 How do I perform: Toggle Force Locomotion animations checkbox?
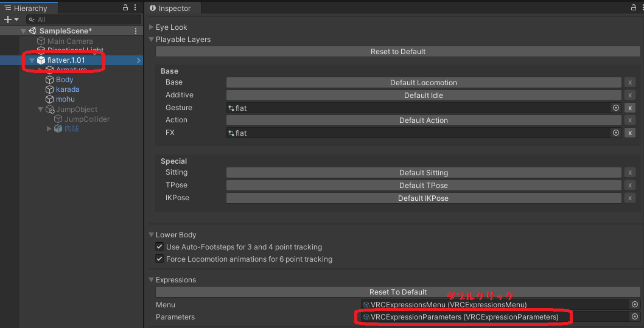coord(159,259)
